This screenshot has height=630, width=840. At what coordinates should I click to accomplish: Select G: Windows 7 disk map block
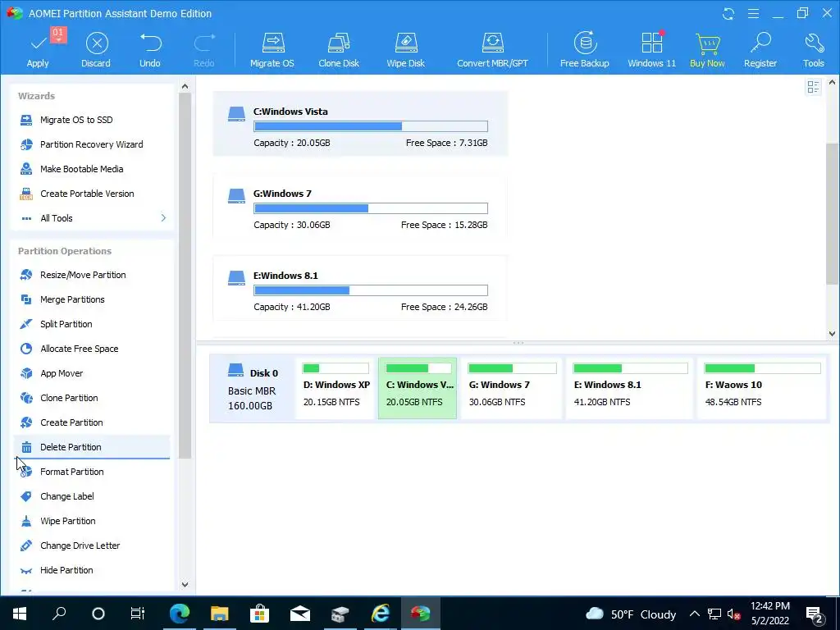(512, 388)
